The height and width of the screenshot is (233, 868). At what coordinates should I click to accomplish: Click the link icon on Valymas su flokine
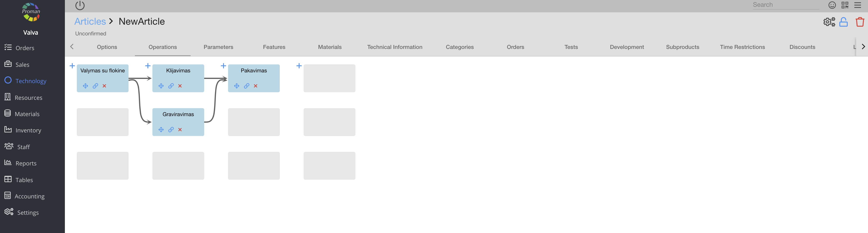click(95, 86)
